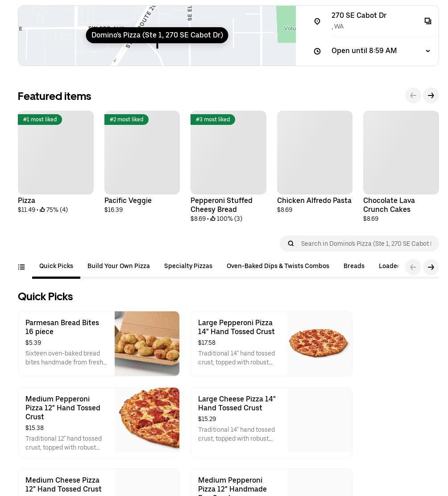Expand the Open until 8:59 AM hours
This screenshot has height=496, width=448.
[427, 51]
